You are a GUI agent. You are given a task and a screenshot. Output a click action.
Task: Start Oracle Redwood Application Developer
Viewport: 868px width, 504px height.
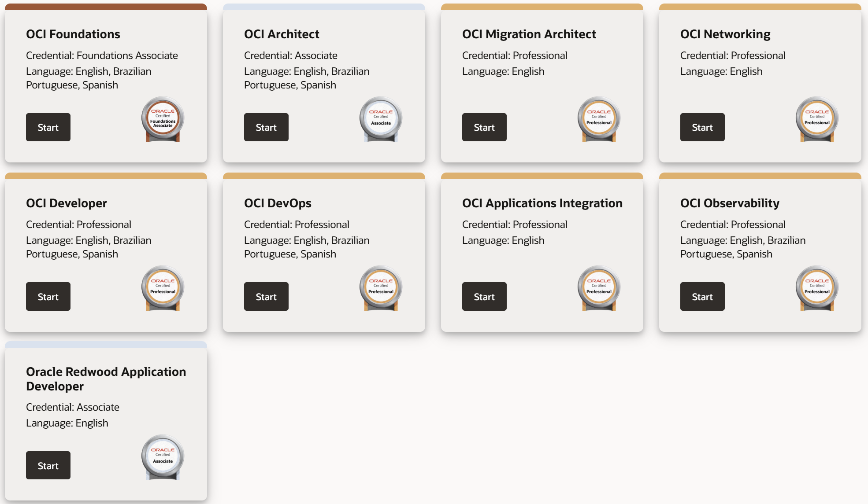tap(48, 465)
